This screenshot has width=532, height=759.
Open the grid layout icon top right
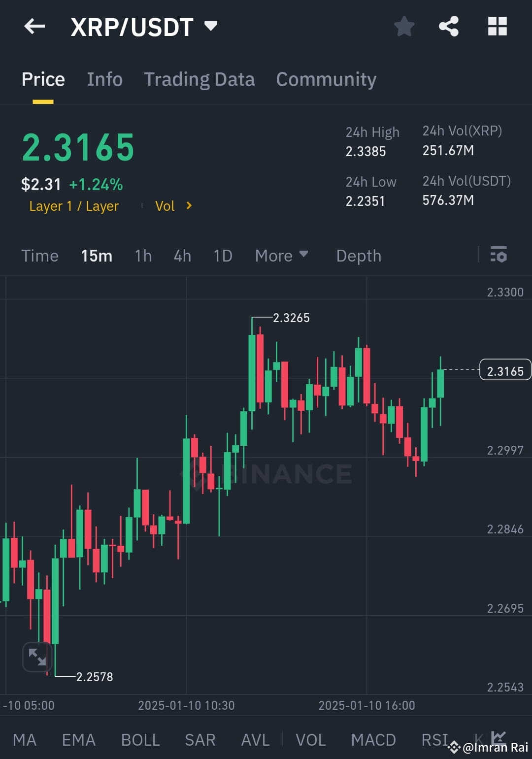[497, 27]
